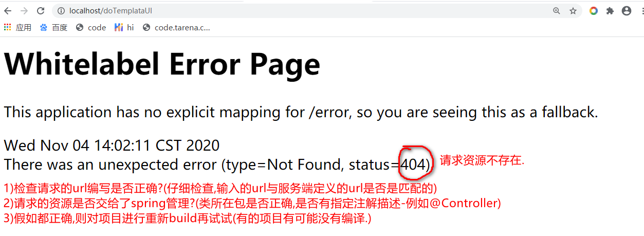Open the colorful circular extension icon

coord(594,11)
